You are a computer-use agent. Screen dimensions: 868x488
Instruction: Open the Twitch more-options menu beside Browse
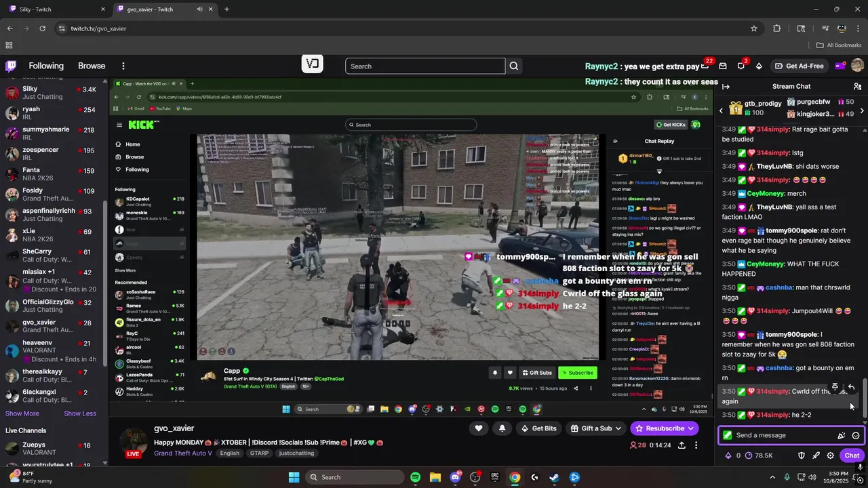123,66
